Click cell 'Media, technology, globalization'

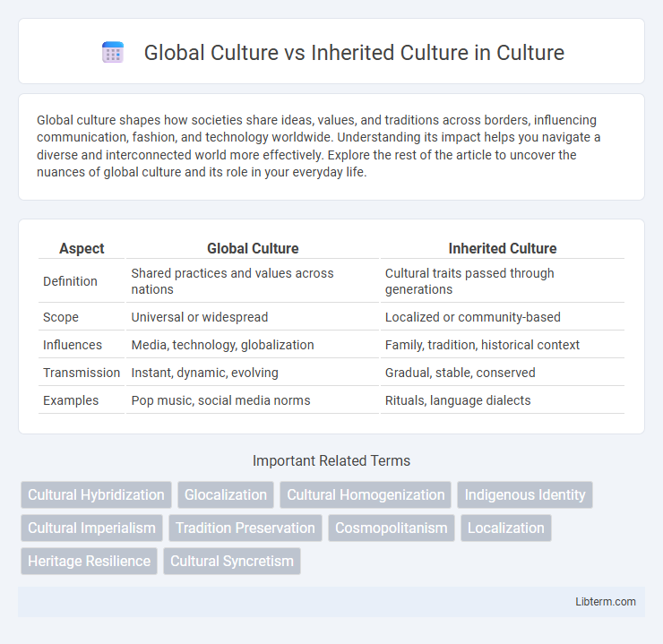click(253, 345)
